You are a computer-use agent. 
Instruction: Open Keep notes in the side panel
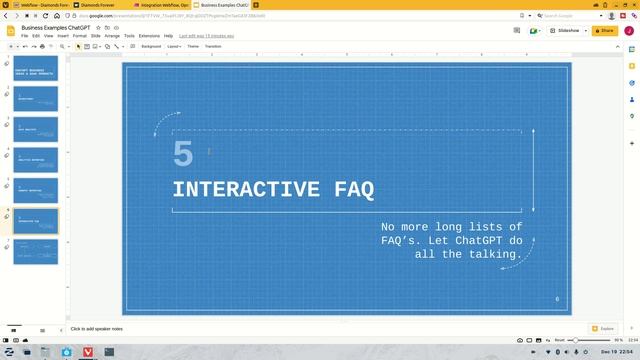(632, 66)
